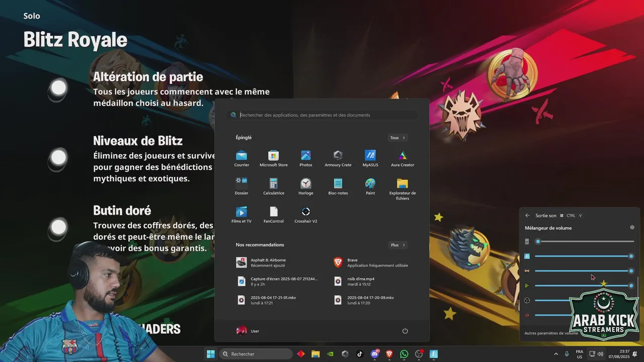
Task: Open the Calculatrice app
Action: click(x=274, y=187)
